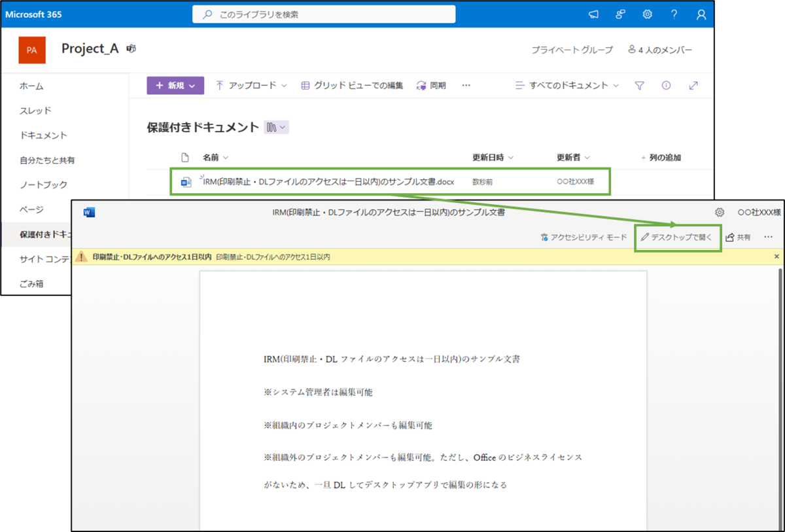
Task: Click the bold 印刷禁止 policy title in the warning bar
Action: [x=152, y=257]
